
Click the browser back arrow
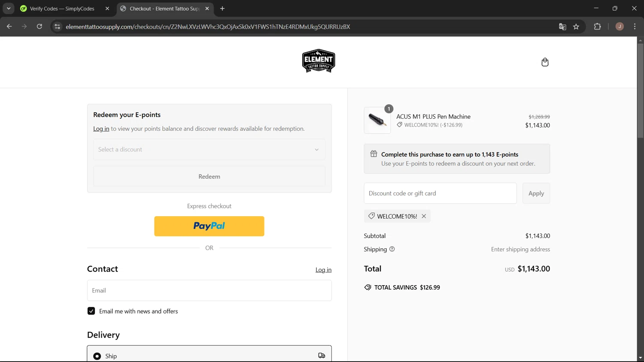coord(9,27)
